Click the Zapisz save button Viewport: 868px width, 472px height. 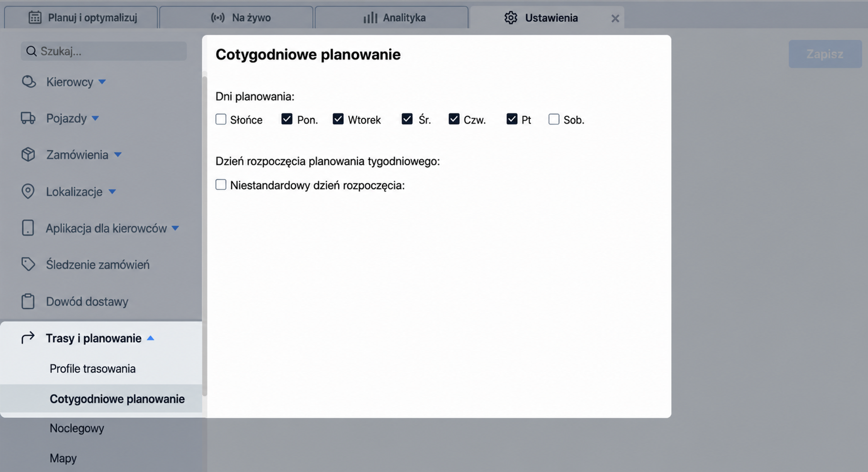click(825, 54)
